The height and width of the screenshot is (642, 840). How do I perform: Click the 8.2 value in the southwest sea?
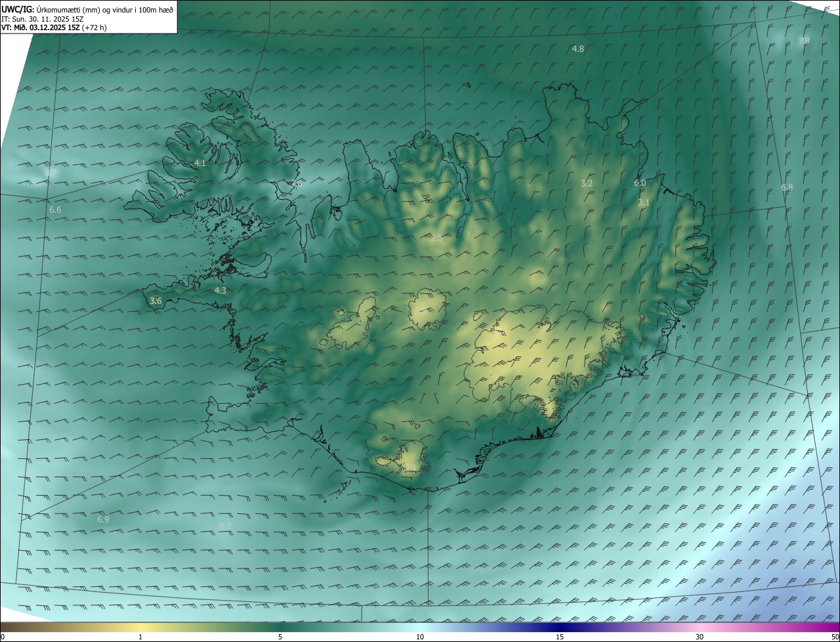point(225,526)
